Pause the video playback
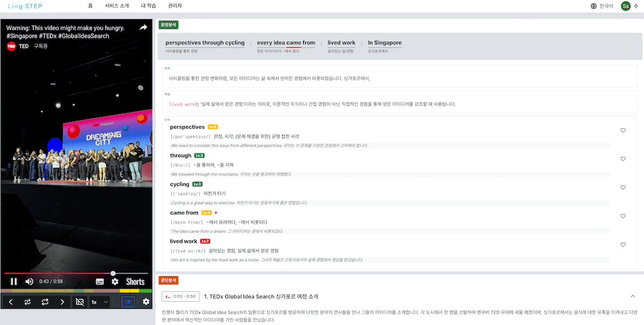Image resolution: width=644 pixels, height=325 pixels. (13, 282)
